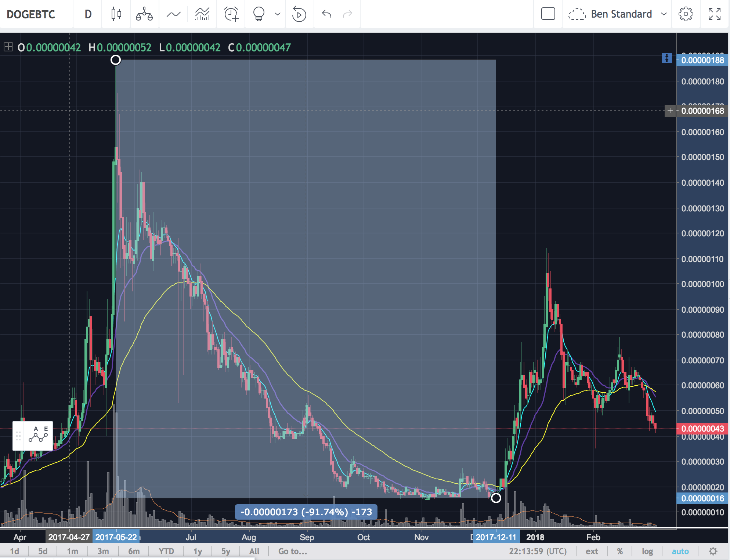Expand the Ben Standard layout dropdown arrow
The height and width of the screenshot is (560, 730).
(x=664, y=14)
